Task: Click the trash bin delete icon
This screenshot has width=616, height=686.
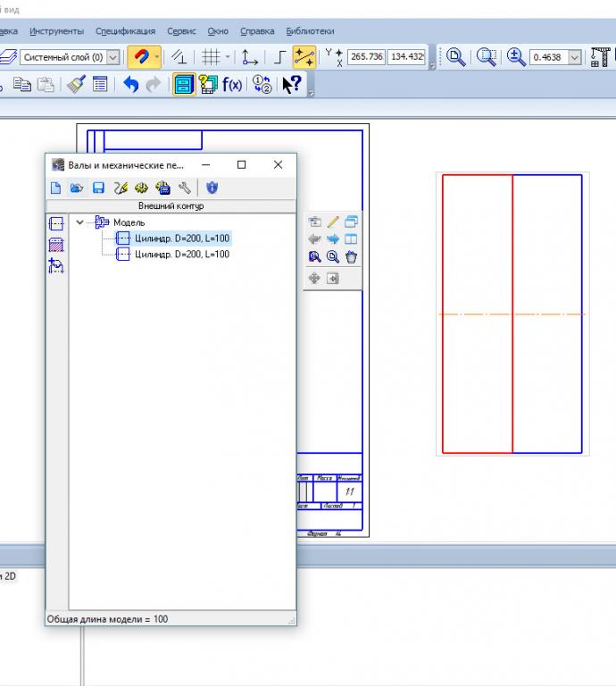Action: (x=352, y=256)
